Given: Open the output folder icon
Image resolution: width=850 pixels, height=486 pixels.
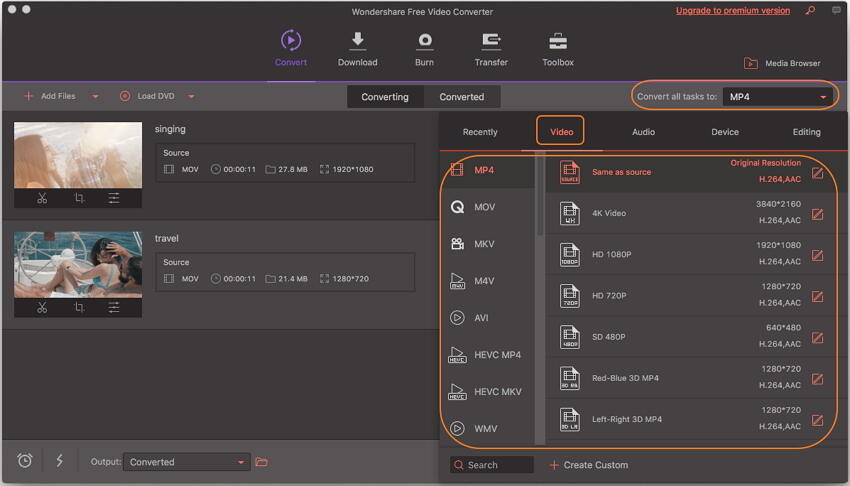Looking at the screenshot, I should tap(262, 462).
